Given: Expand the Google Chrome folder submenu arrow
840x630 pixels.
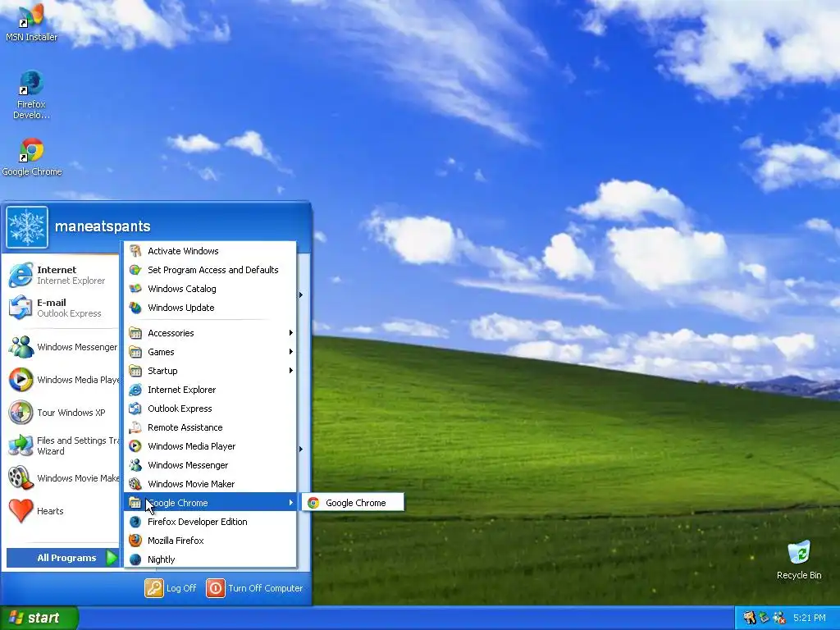Looking at the screenshot, I should [291, 503].
